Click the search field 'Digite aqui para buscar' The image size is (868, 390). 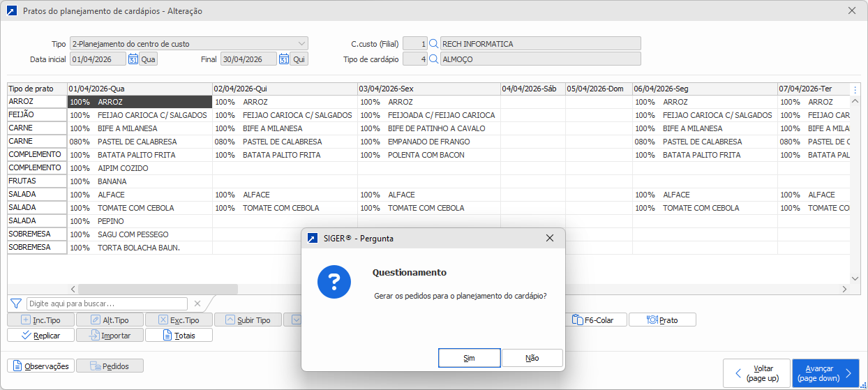point(107,303)
